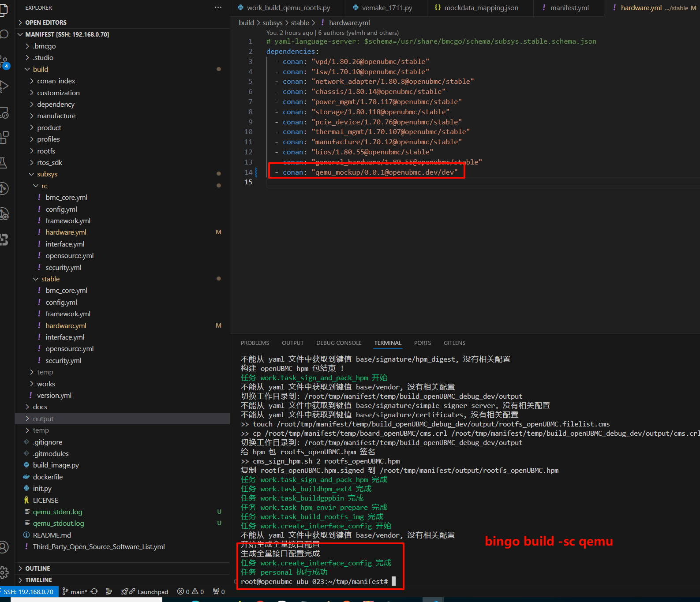Open the Search view in activity bar
Viewport: 700px width, 602px height.
pos(4,34)
